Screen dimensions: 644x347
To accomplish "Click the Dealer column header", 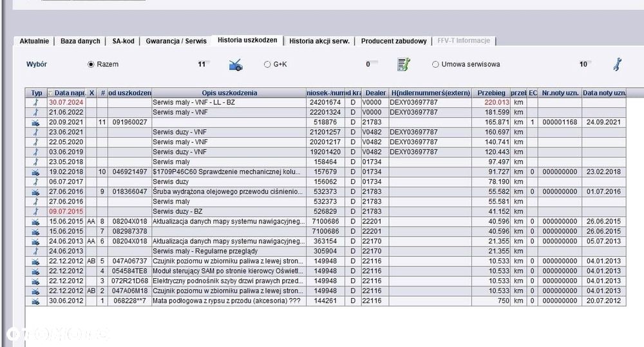I will point(375,93).
